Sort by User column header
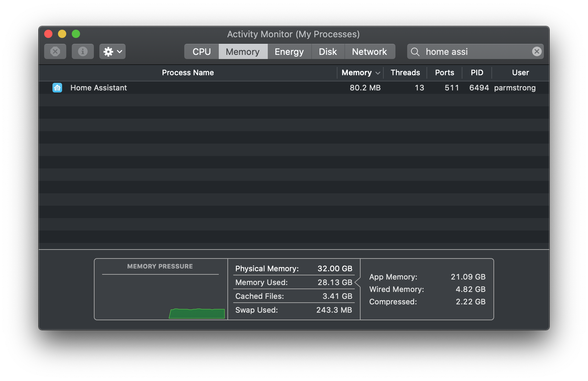Screen dimensions: 588x381 pos(520,72)
